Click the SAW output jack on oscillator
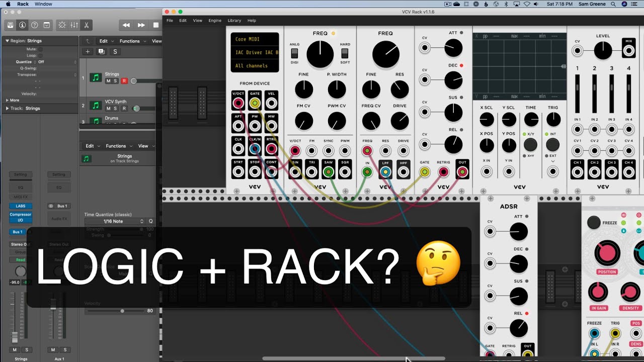 click(x=329, y=172)
